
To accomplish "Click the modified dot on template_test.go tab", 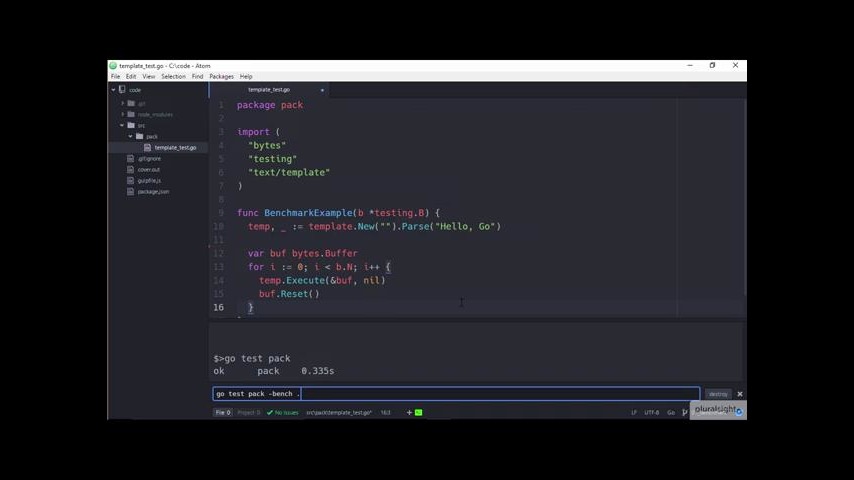I will tap(322, 90).
